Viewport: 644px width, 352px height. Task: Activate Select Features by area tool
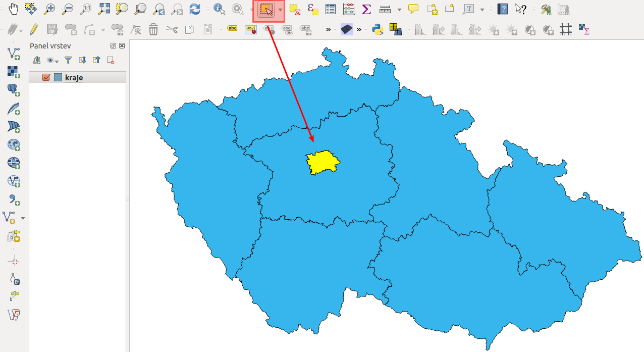pos(266,10)
